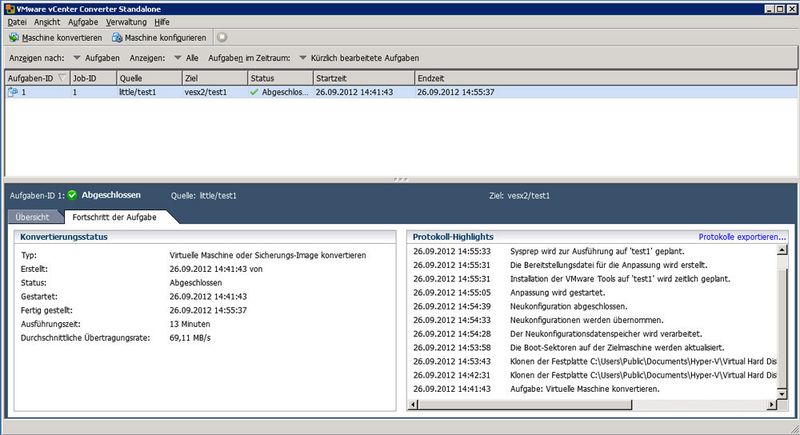This screenshot has height=435, width=800.
Task: Click the Maschine konfigurieren toolbar button
Action: click(159, 38)
